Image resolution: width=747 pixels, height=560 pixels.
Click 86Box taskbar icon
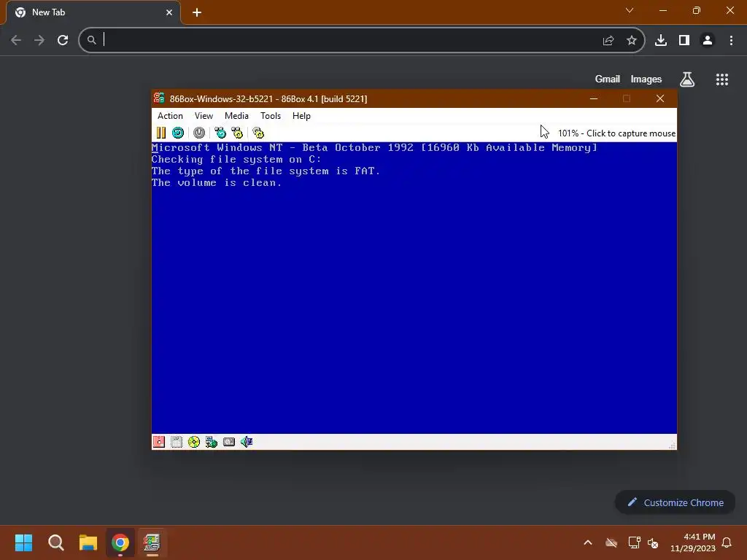pyautogui.click(x=152, y=542)
